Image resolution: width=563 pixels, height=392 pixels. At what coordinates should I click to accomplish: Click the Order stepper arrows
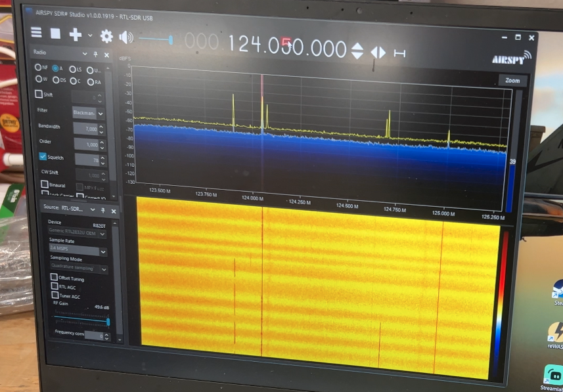click(x=102, y=144)
